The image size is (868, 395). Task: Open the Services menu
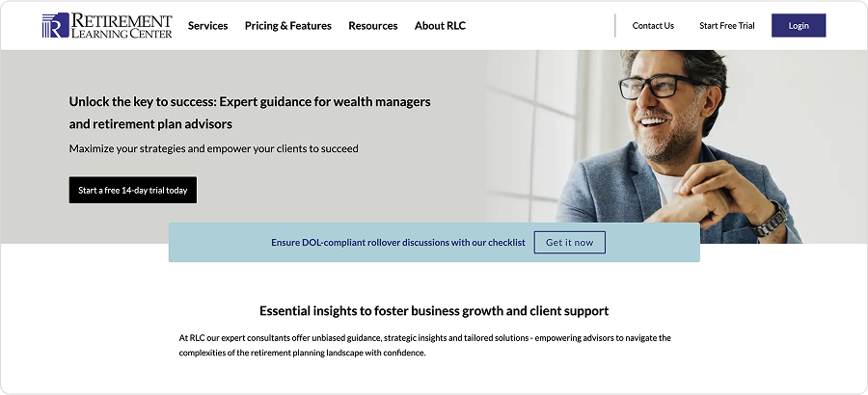(207, 26)
